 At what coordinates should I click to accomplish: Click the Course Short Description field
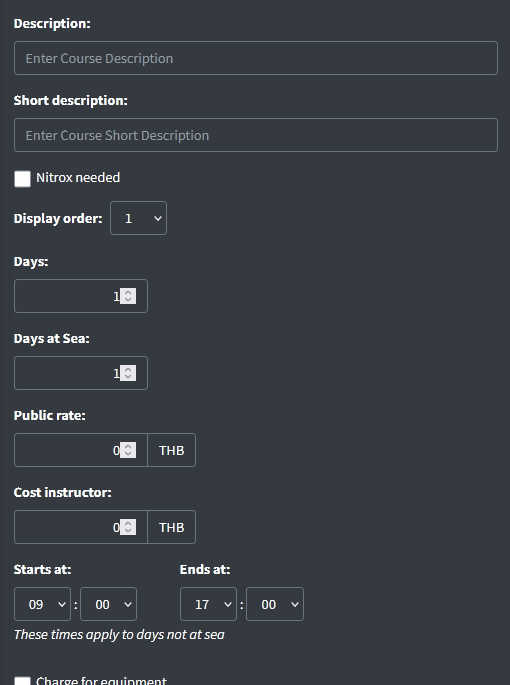256,135
